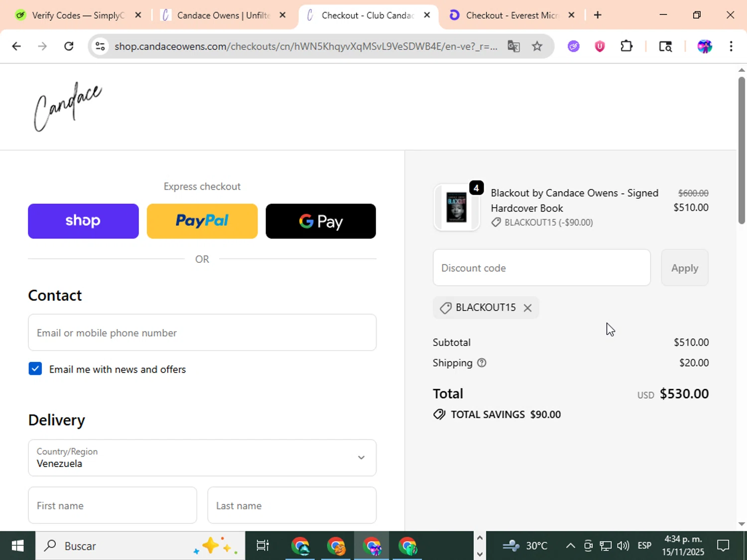This screenshot has height=560, width=747.
Task: Open the Extensions puzzle icon
Action: tap(626, 46)
